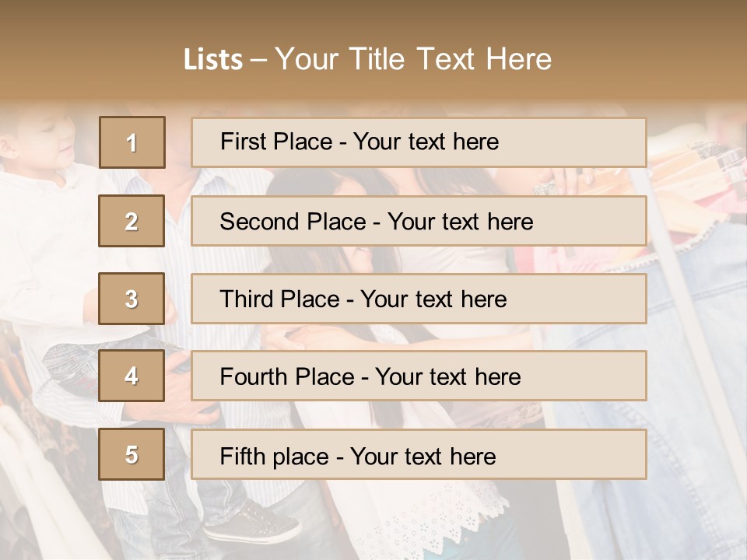This screenshot has width=747, height=560.
Task: Pick the number 4 box
Action: click(132, 376)
